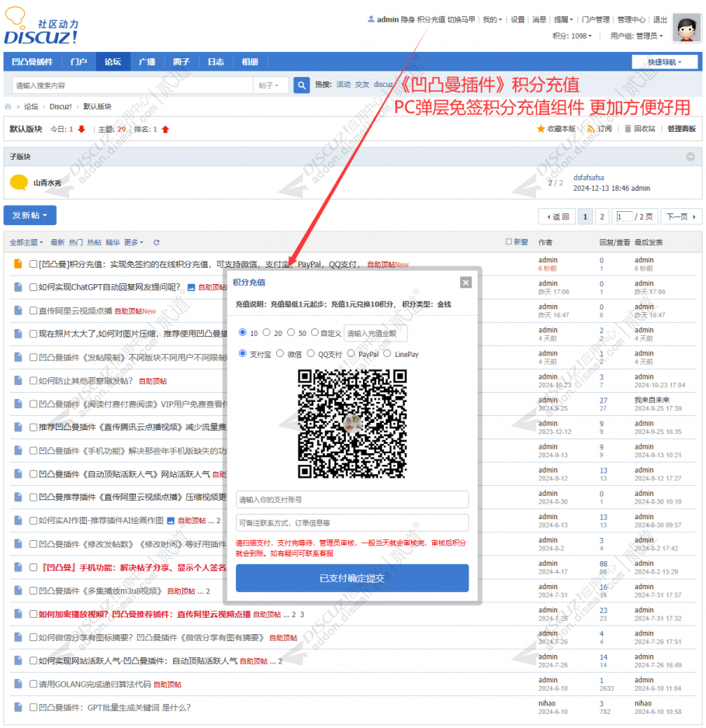Click the 回收站 trash icon
706x728 pixels.
pos(628,129)
